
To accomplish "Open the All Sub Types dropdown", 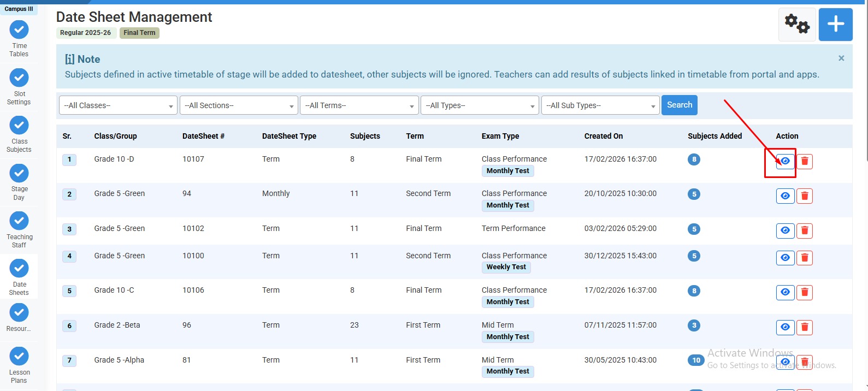I will click(x=600, y=105).
